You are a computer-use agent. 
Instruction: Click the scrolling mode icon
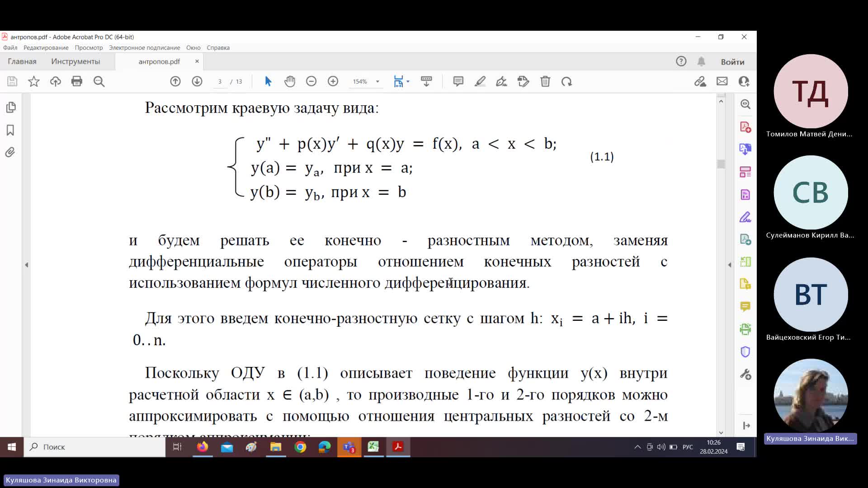coord(426,81)
